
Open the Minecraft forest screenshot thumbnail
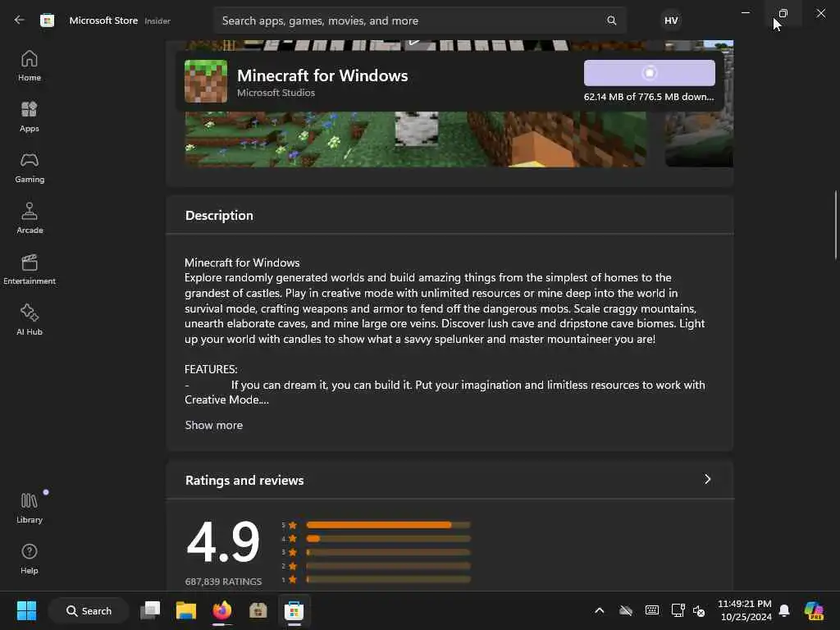(x=415, y=139)
